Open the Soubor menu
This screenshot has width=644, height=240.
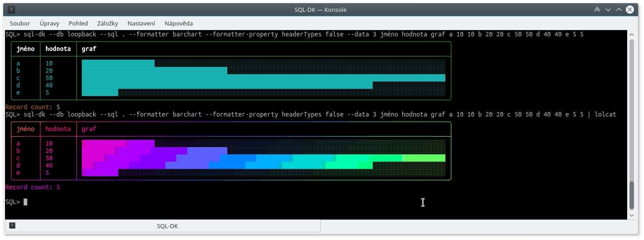[x=20, y=23]
